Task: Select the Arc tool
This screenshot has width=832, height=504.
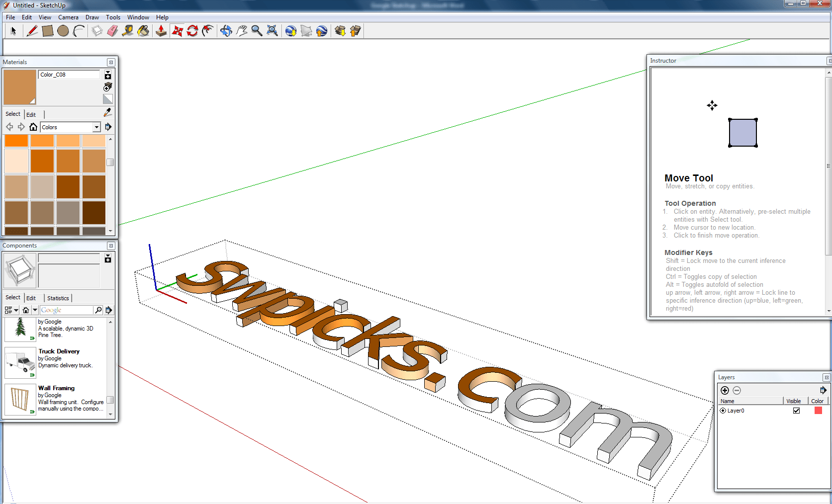Action: tap(79, 31)
